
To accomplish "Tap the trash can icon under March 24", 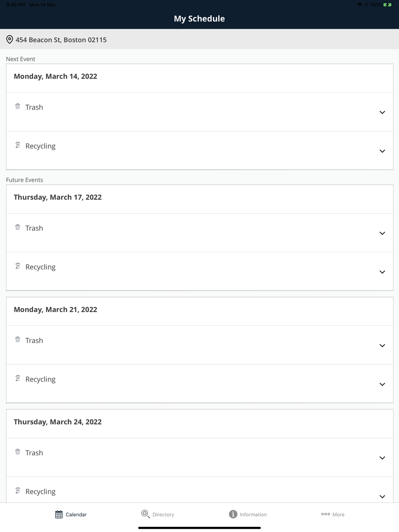I will [18, 452].
